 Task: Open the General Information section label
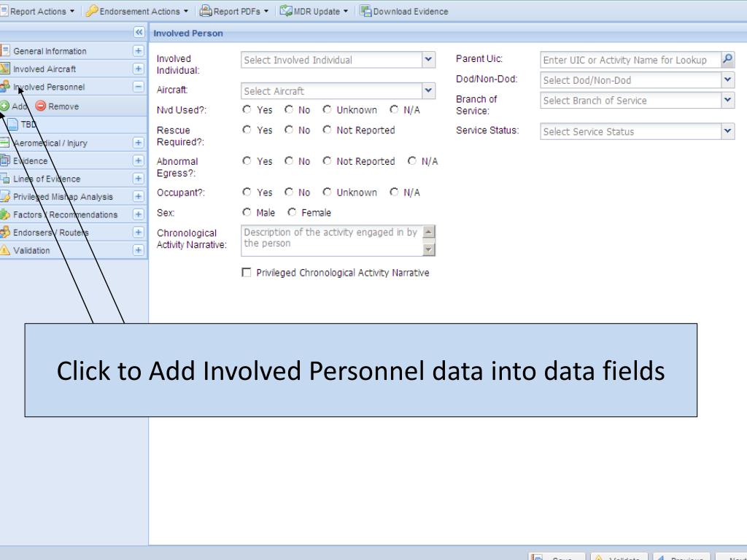[50, 52]
